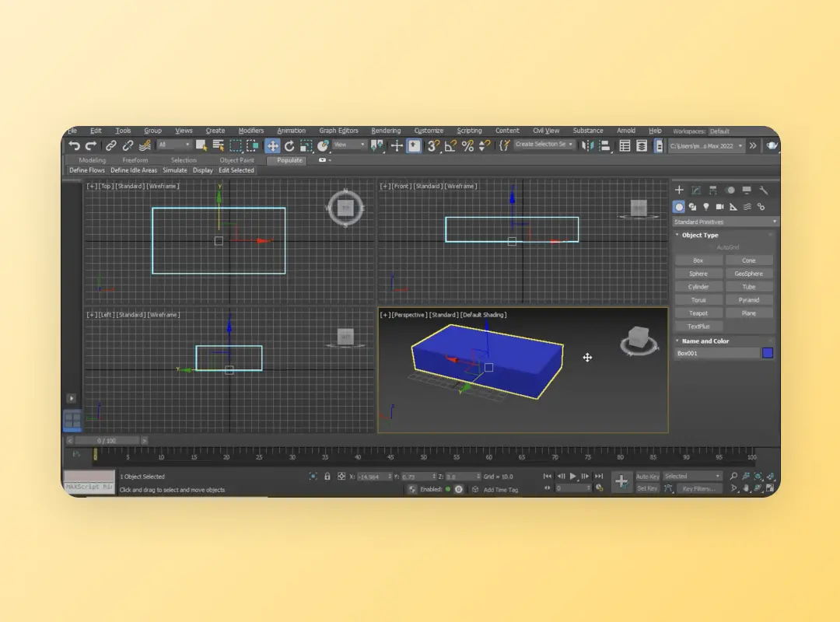This screenshot has width=840, height=622.
Task: Click the Undo arrow in the main toolbar
Action: pyautogui.click(x=74, y=145)
